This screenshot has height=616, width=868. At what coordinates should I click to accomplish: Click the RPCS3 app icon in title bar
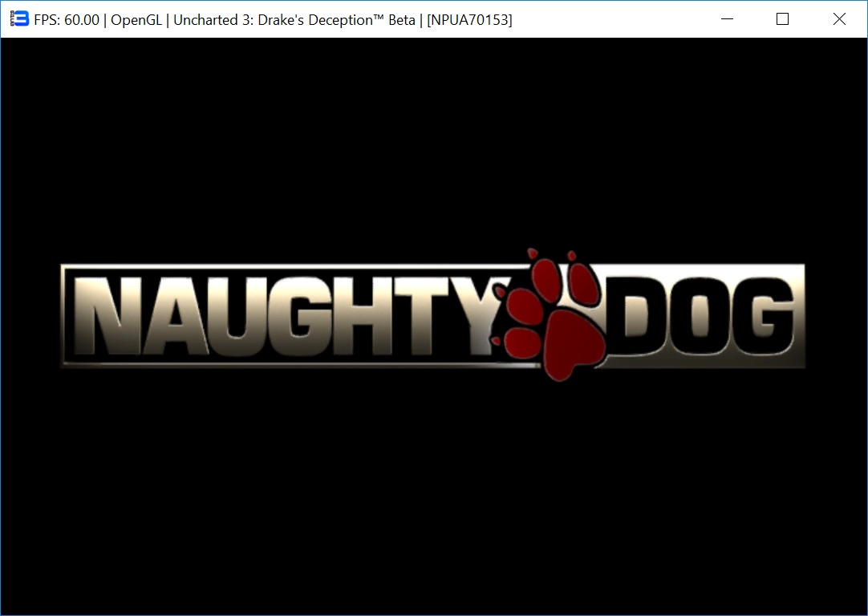tap(19, 18)
